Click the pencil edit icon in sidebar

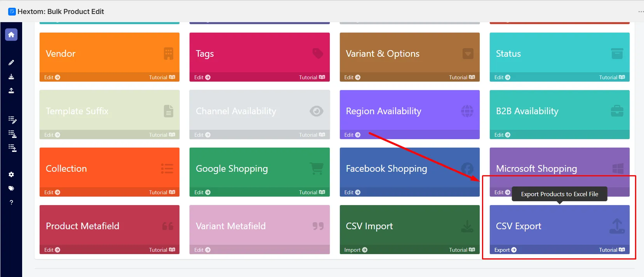point(11,63)
